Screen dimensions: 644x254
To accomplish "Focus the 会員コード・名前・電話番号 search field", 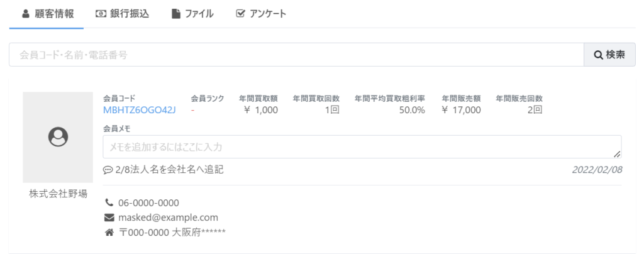I will tap(297, 55).
